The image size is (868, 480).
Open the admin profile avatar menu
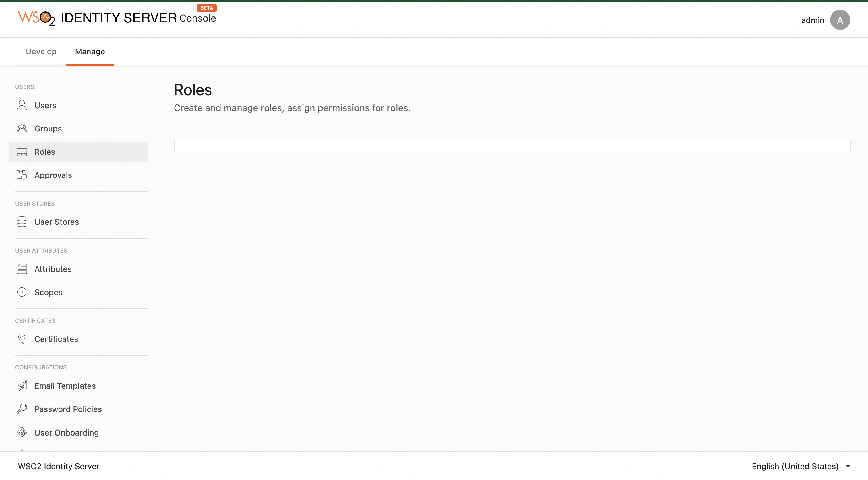point(840,20)
